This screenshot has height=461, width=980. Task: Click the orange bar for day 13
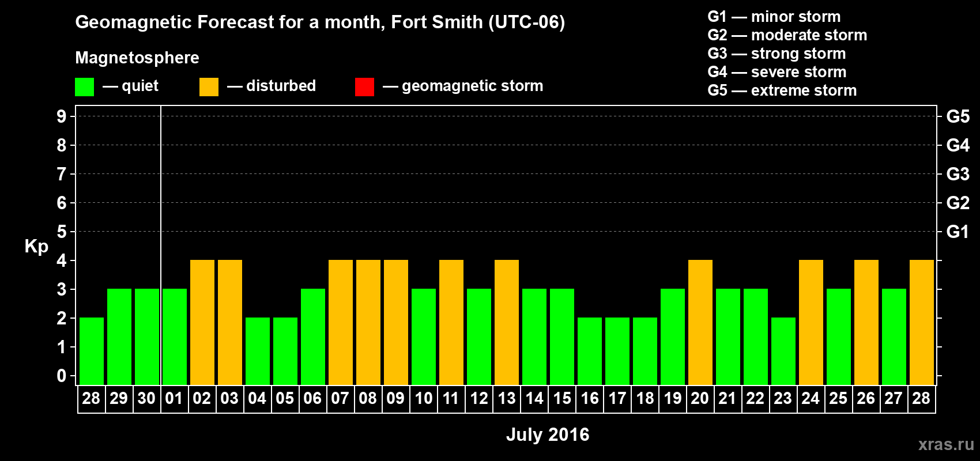507,323
